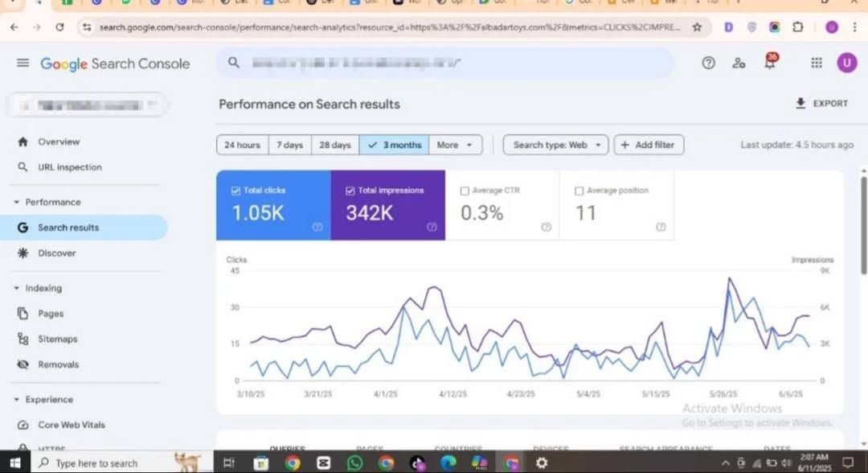Screen dimensions: 868x473
Task: Open Core Web Vitals in sidebar
Action: point(72,425)
